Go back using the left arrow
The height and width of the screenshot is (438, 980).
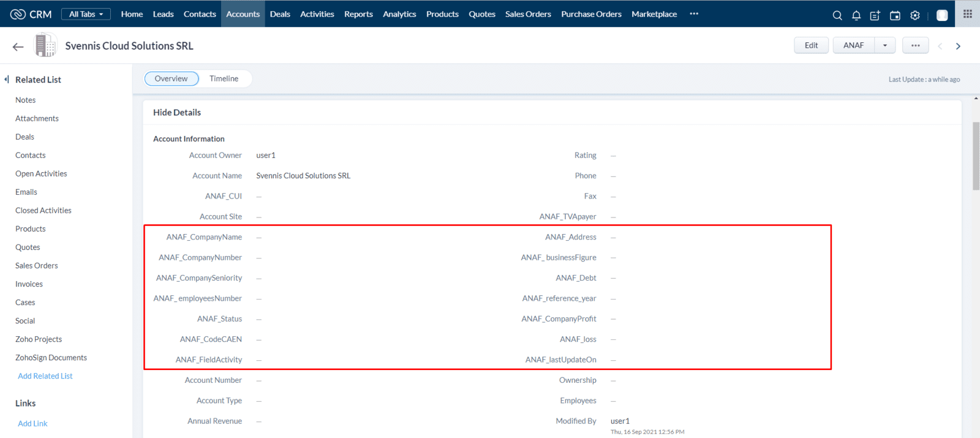click(x=18, y=47)
